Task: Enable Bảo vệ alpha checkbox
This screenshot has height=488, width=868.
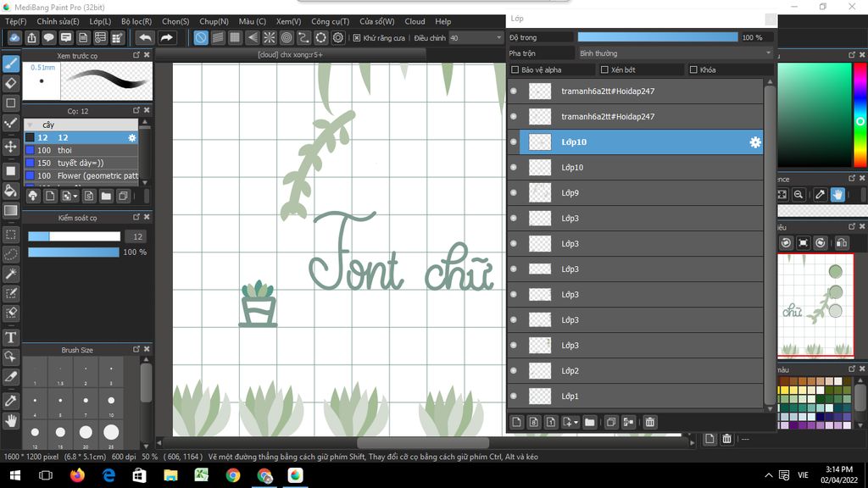Action: 515,69
